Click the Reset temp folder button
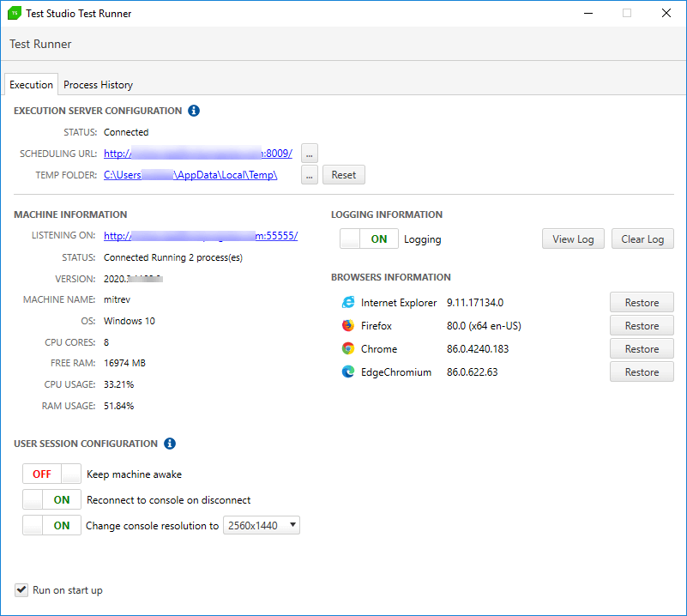The width and height of the screenshot is (687, 616). tap(343, 175)
